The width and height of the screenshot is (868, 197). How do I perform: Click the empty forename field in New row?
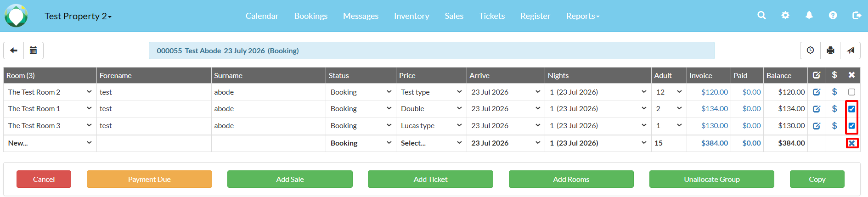(x=154, y=143)
